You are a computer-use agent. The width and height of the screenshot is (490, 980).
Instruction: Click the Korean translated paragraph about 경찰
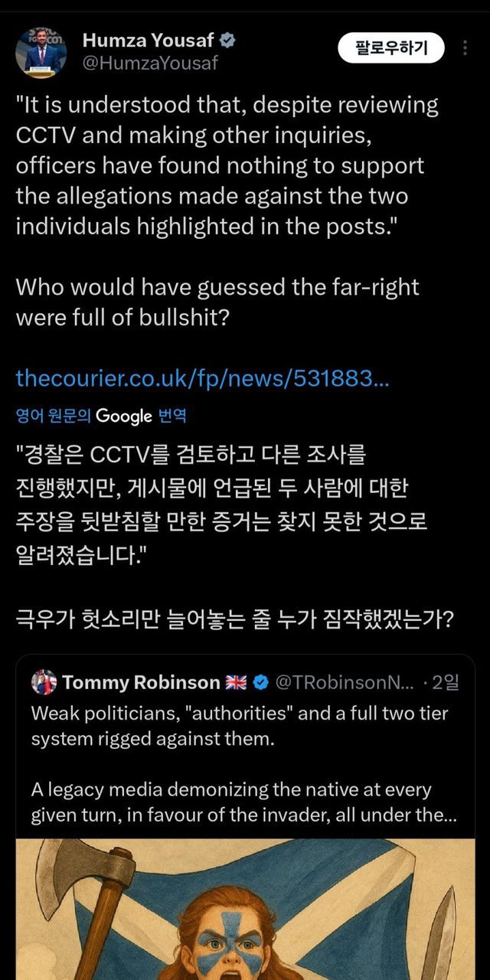click(220, 500)
